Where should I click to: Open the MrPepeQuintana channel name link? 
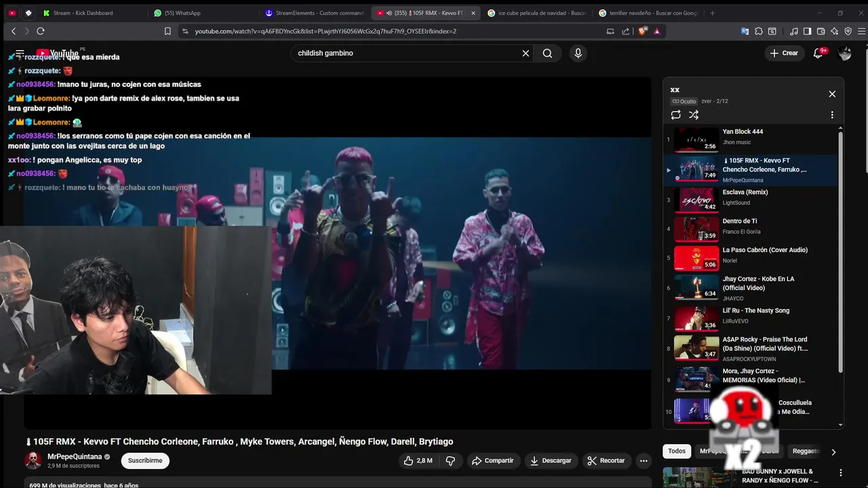pos(75,457)
